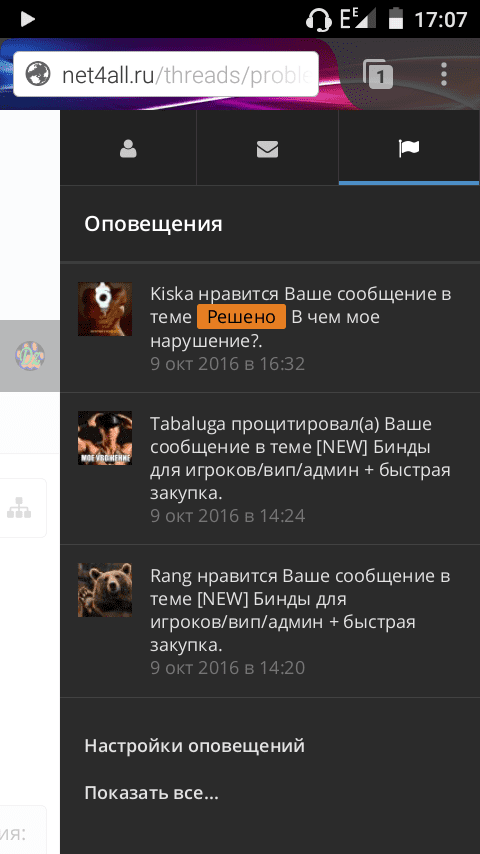480x854 pixels.
Task: Open the Tabaluga username link
Action: click(x=188, y=424)
